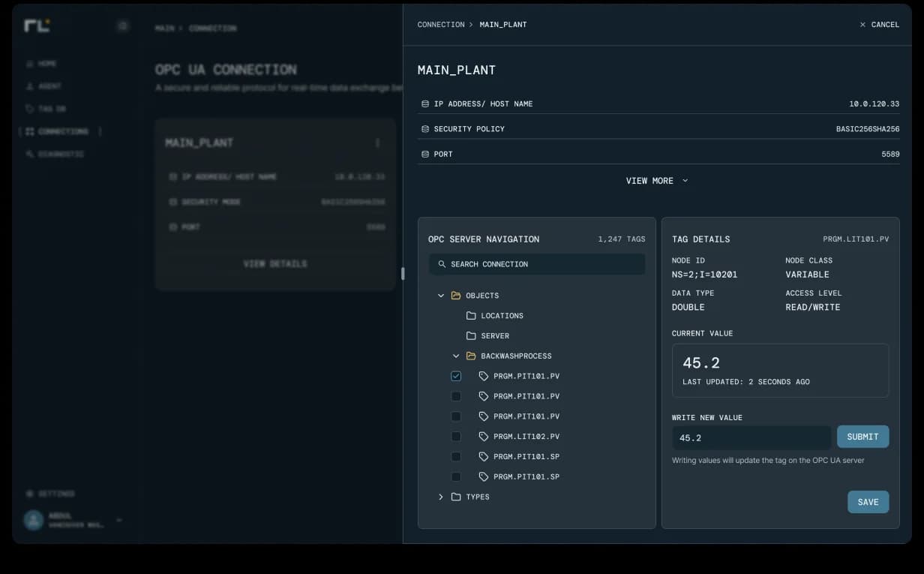The height and width of the screenshot is (574, 924).
Task: Click the SAVE button
Action: (868, 502)
